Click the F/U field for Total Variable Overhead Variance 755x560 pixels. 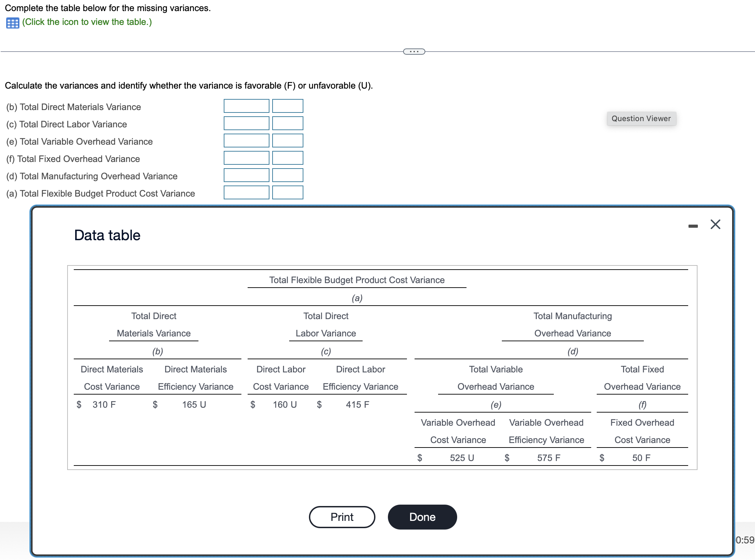[x=288, y=141]
